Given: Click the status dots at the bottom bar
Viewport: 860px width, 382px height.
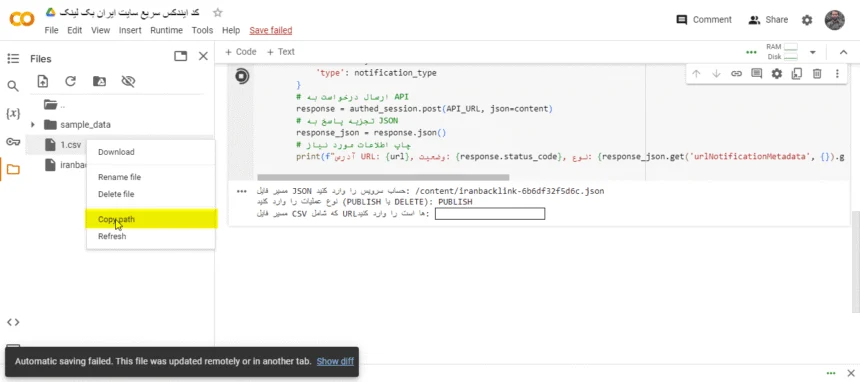Looking at the screenshot, I should tap(831, 373).
